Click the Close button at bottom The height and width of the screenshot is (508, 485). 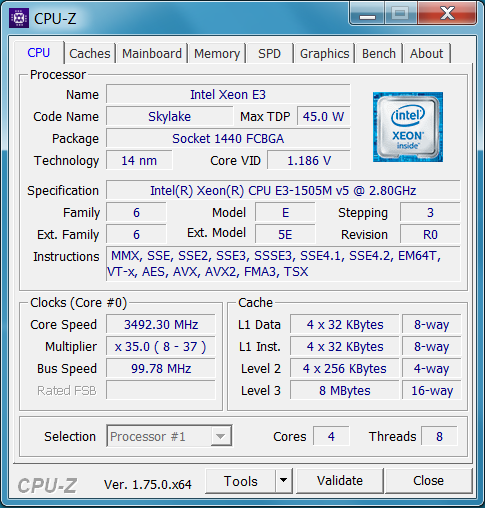(x=429, y=480)
